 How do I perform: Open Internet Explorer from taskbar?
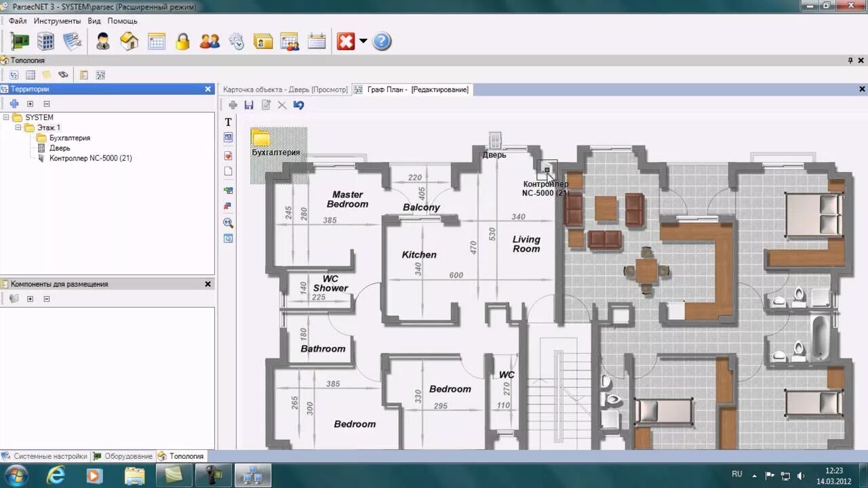pyautogui.click(x=56, y=476)
